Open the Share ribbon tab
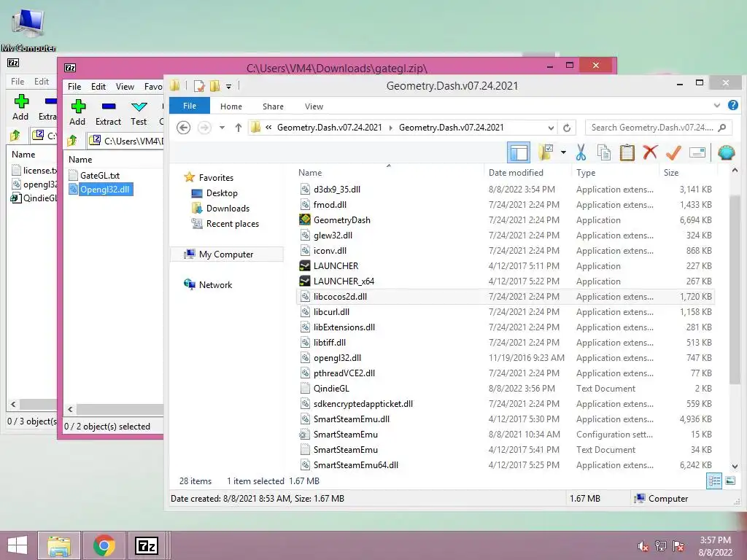Viewport: 747px width, 560px height. pyautogui.click(x=273, y=106)
